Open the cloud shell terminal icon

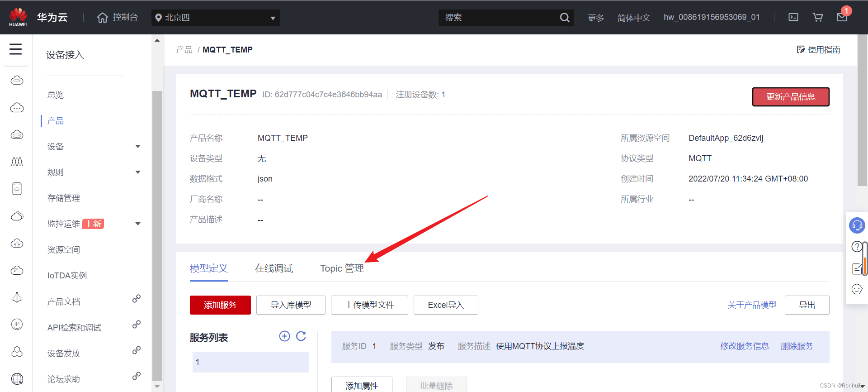click(793, 17)
